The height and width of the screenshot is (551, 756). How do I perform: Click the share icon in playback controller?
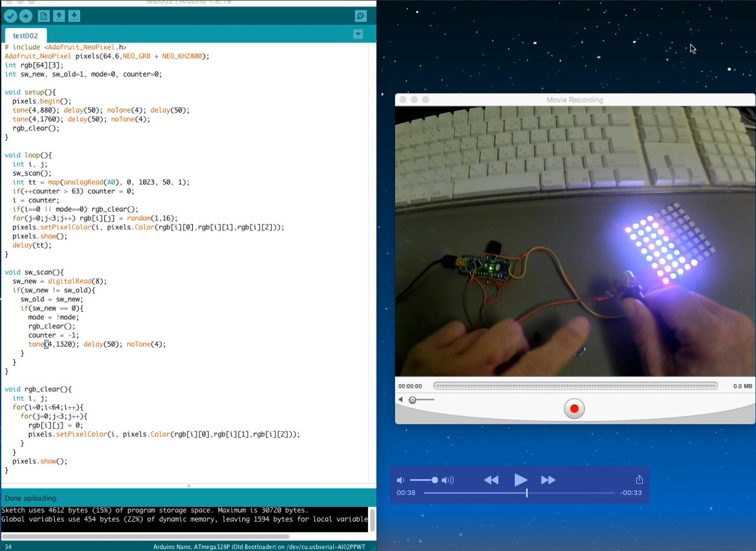click(x=639, y=480)
